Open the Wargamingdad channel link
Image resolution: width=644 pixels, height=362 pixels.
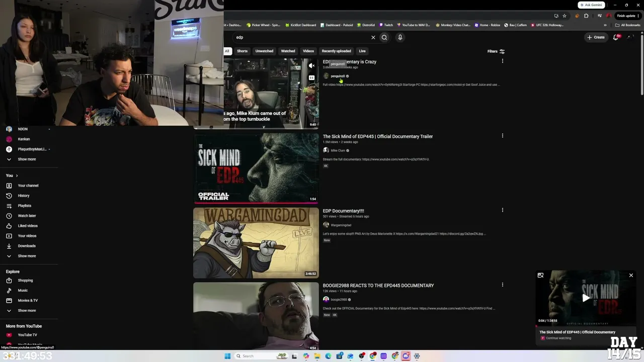coord(341,225)
